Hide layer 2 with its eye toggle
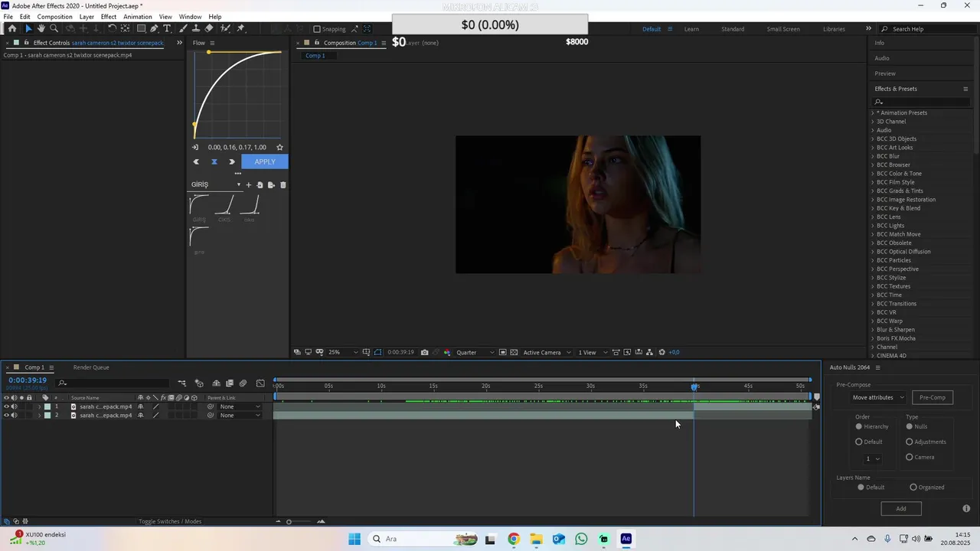This screenshot has height=551, width=980. 6,415
